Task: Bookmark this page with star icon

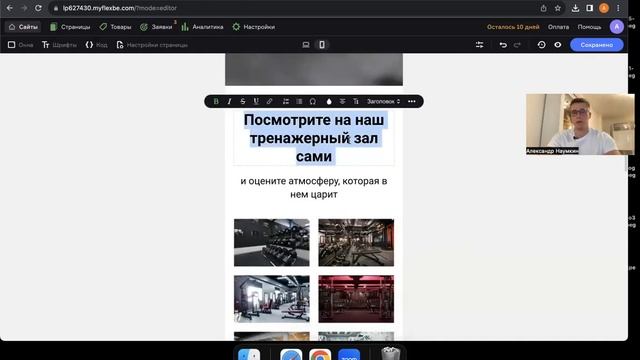Action: point(558,8)
